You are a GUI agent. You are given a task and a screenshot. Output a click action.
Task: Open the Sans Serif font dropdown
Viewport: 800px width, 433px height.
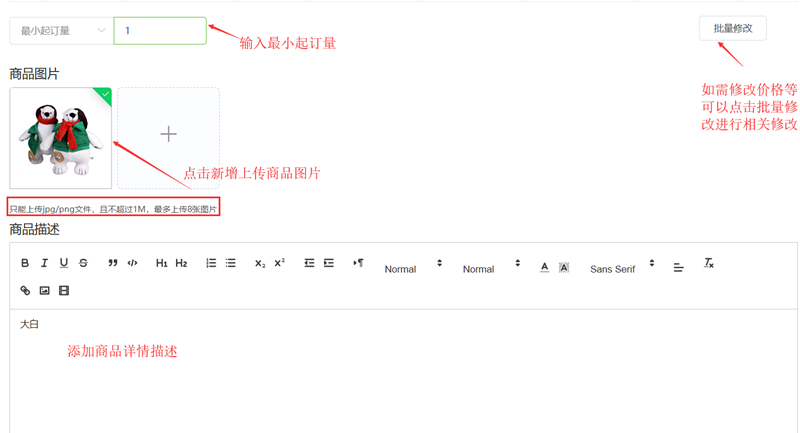click(x=622, y=267)
